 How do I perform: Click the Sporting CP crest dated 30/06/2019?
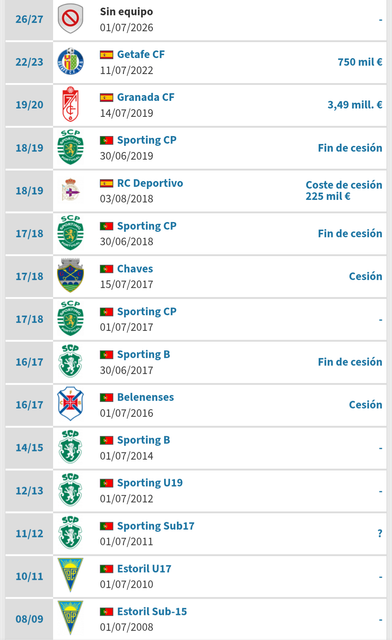click(70, 147)
